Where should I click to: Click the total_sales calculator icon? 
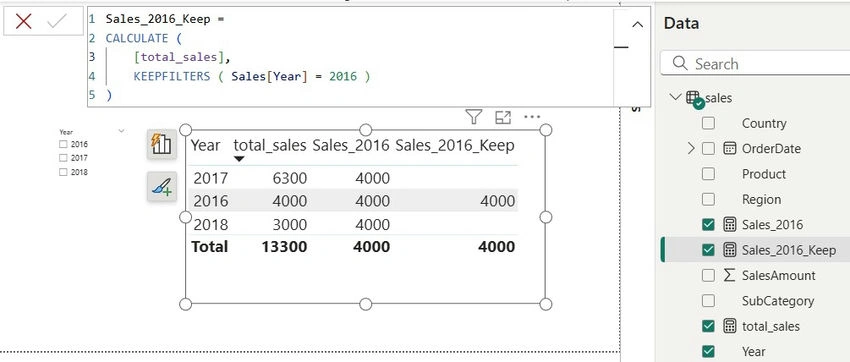click(x=730, y=326)
